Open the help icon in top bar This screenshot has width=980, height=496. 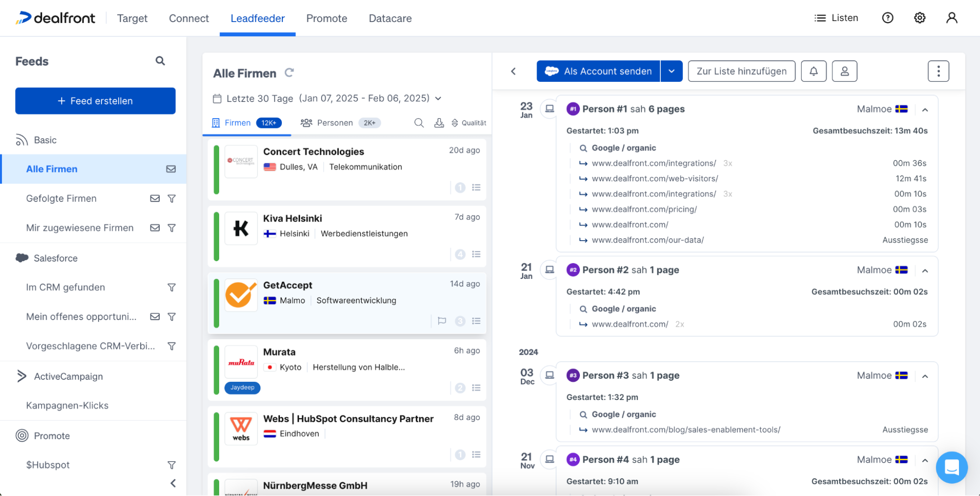point(887,18)
